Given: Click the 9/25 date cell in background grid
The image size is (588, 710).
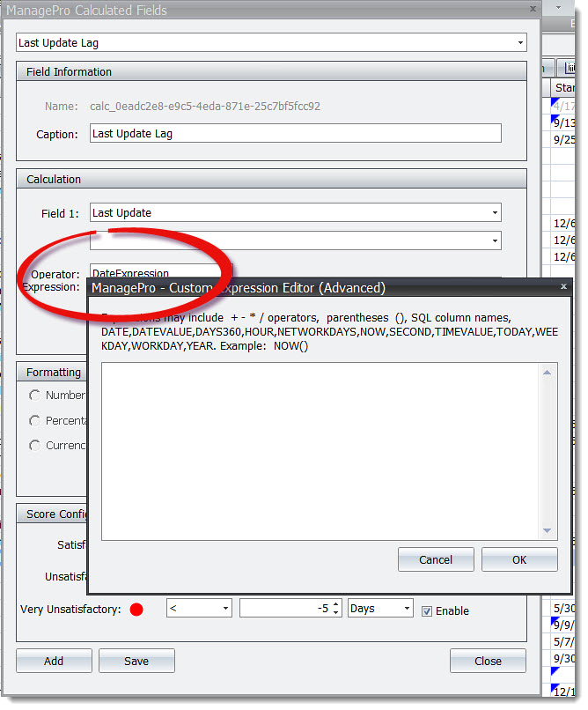Looking at the screenshot, I should tap(563, 139).
